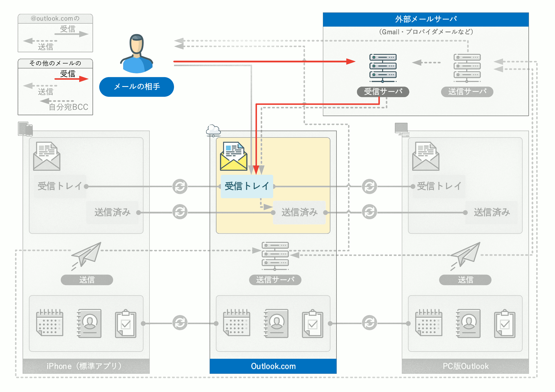Click the 受信サーバ label pill

(x=383, y=92)
